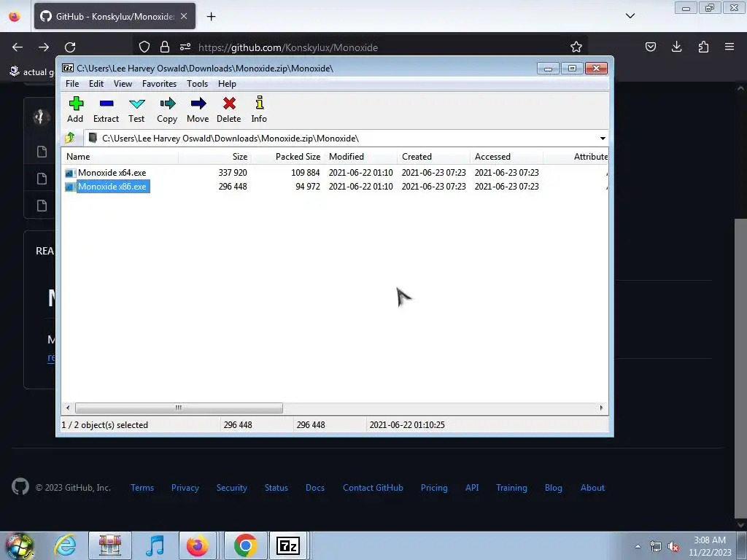Open Firefox downloads panel
The height and width of the screenshot is (560, 747).
click(676, 47)
